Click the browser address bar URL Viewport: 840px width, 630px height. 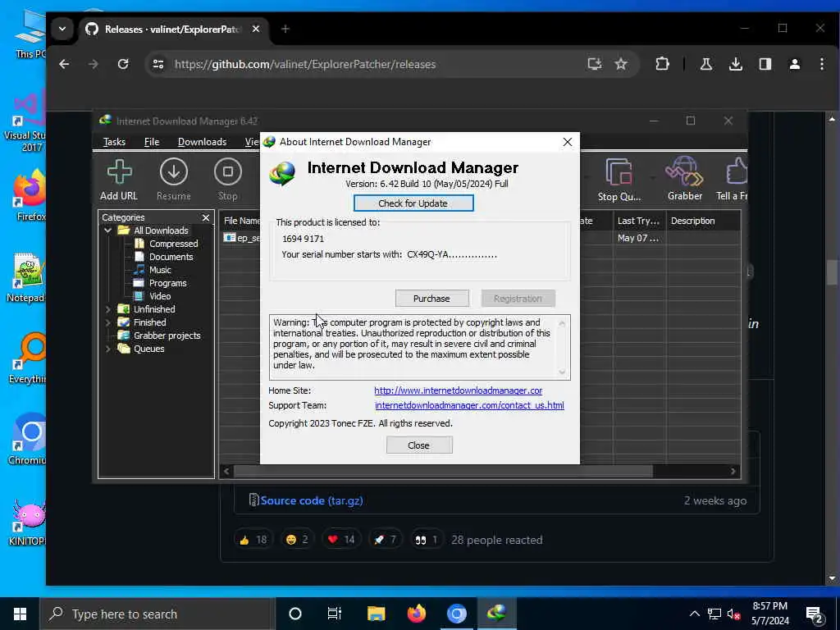(x=305, y=64)
